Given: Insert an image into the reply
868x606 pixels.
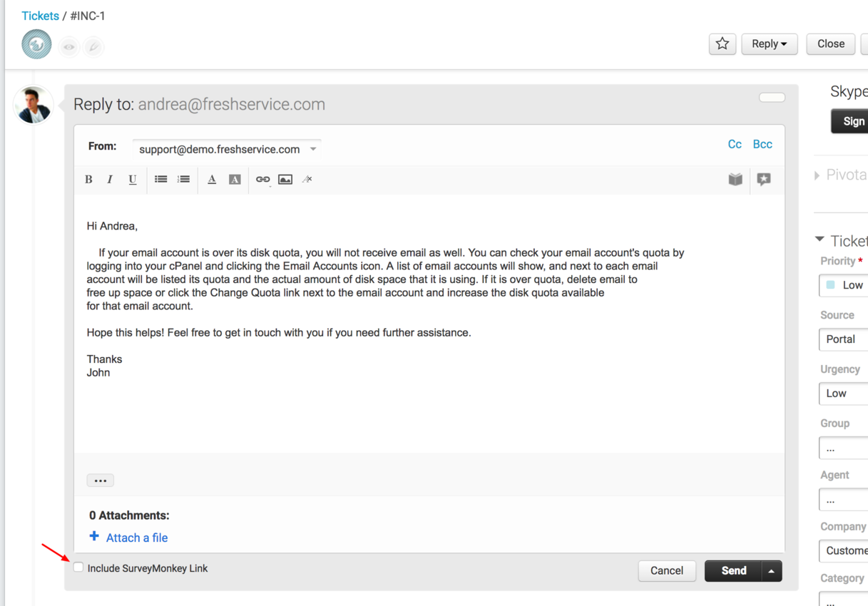Looking at the screenshot, I should coord(285,180).
